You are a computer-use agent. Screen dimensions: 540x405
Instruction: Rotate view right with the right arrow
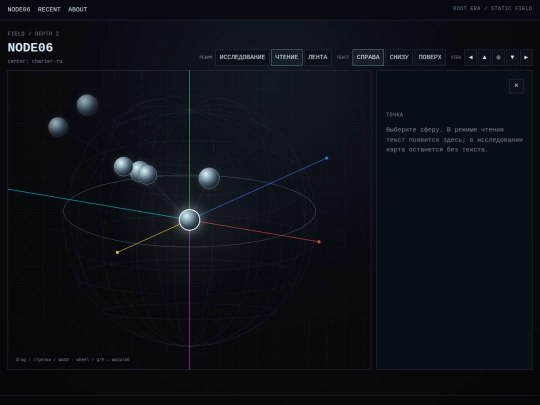[526, 58]
